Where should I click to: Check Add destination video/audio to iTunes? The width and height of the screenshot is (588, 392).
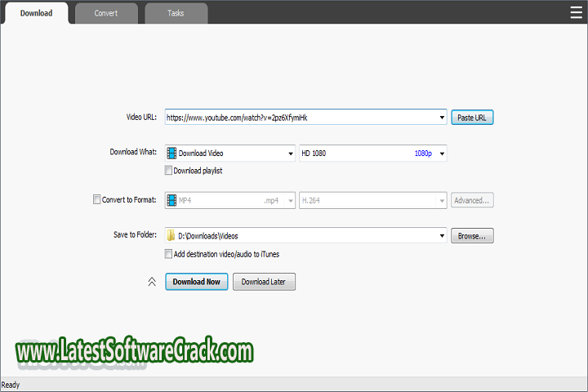tap(169, 254)
